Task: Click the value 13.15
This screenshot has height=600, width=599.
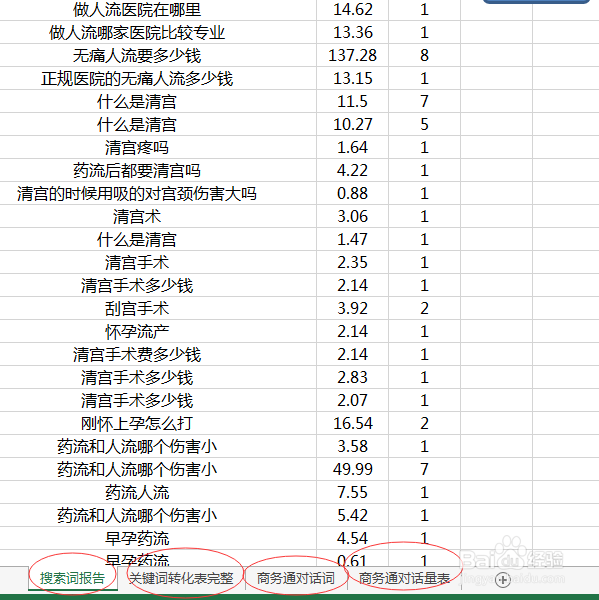Action: pyautogui.click(x=353, y=78)
